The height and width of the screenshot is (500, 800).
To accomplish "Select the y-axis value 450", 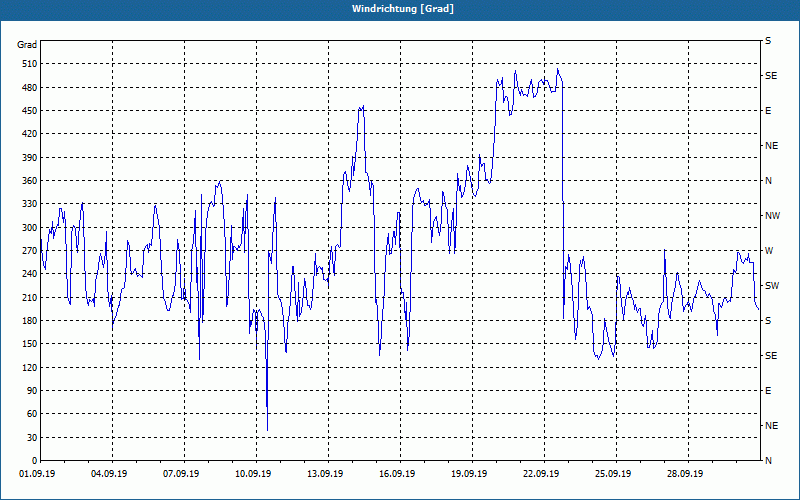I will [30, 111].
